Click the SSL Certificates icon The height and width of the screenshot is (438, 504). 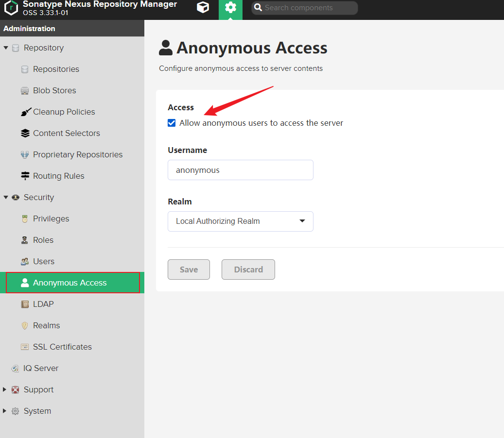click(x=25, y=347)
